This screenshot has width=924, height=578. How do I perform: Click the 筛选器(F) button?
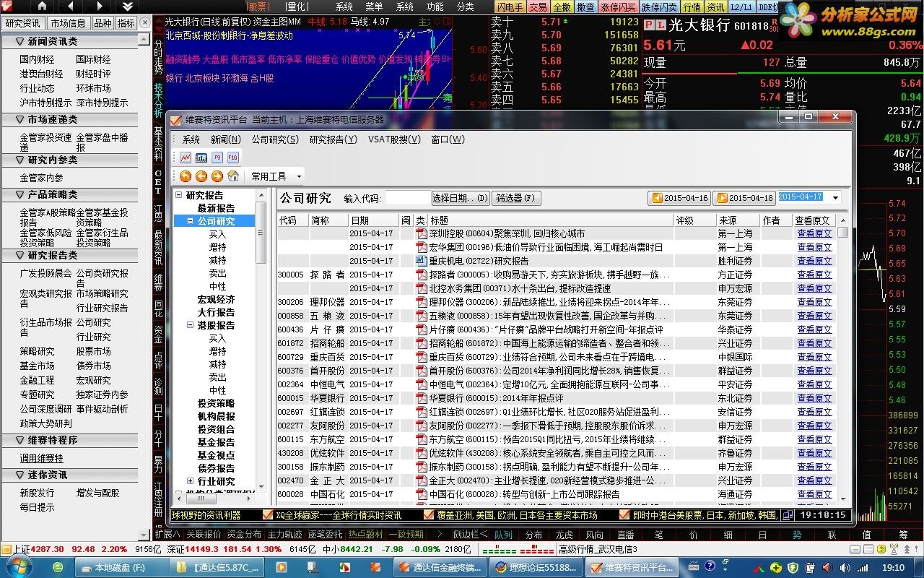517,198
